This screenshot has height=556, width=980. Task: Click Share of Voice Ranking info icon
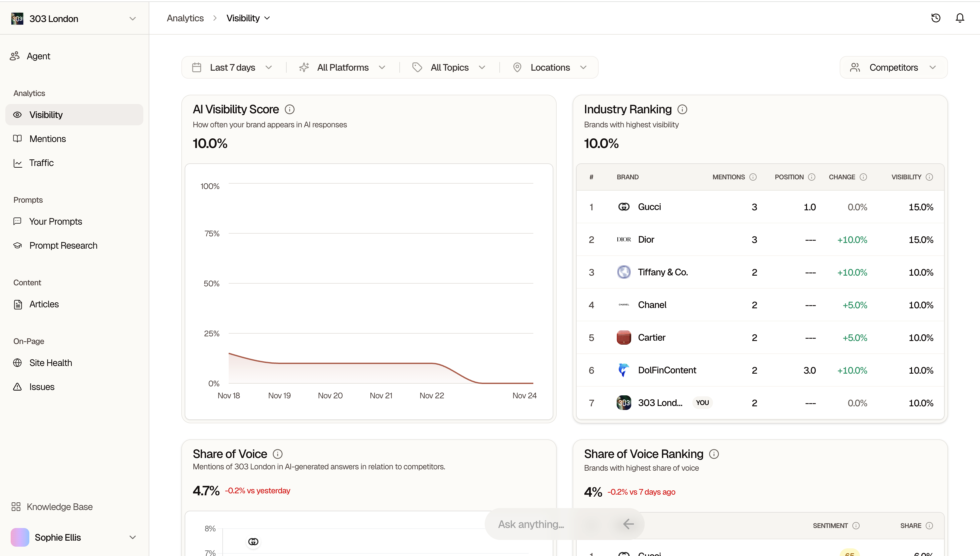point(714,454)
